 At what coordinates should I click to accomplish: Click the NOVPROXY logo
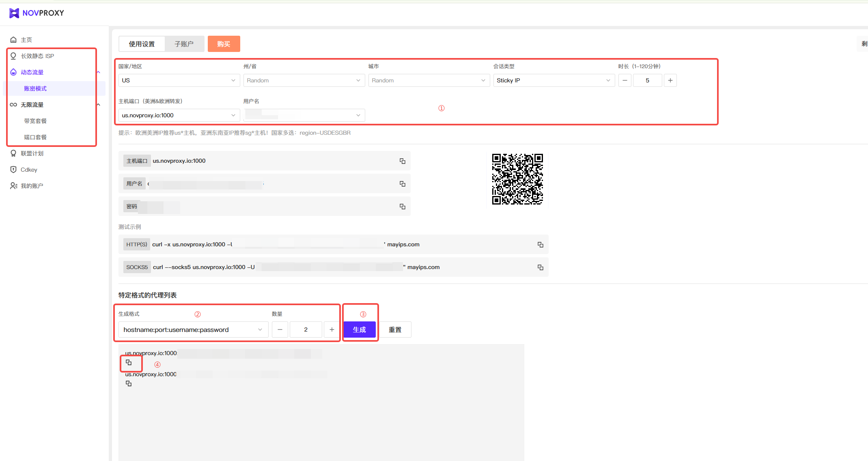37,13
